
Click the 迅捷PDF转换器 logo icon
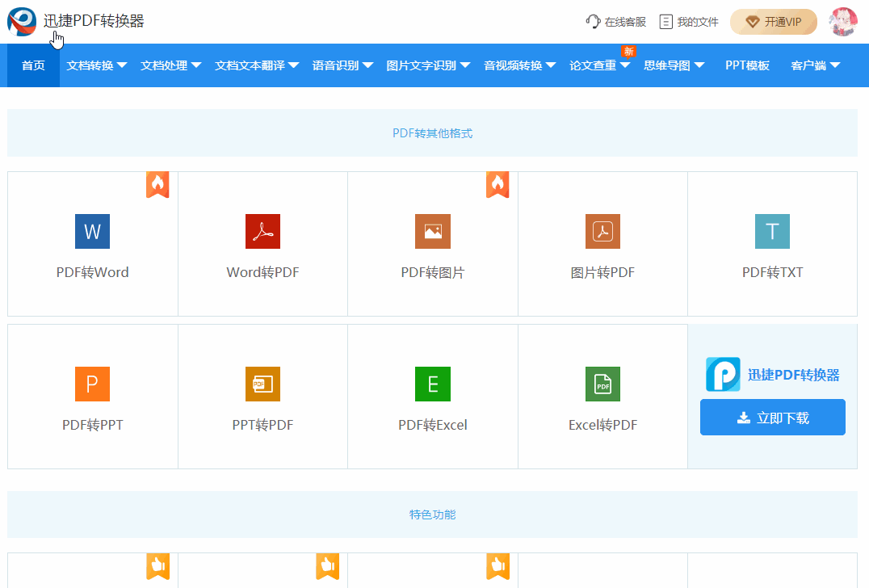coord(22,22)
